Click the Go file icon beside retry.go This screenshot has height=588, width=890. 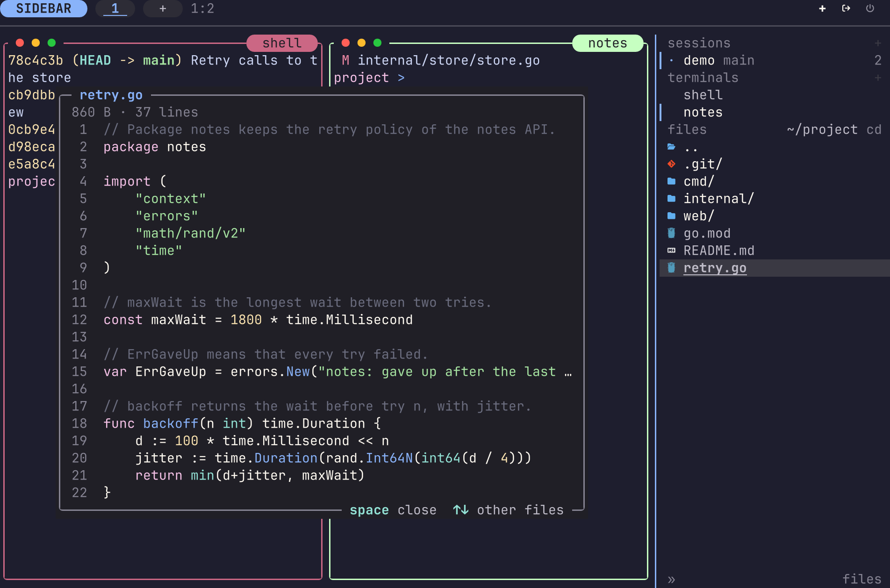(x=671, y=268)
